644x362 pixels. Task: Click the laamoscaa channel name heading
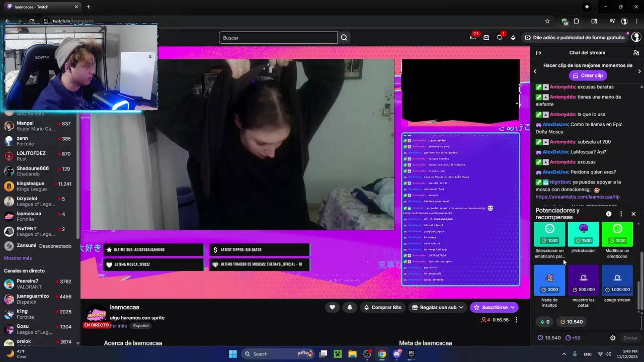coord(124,307)
